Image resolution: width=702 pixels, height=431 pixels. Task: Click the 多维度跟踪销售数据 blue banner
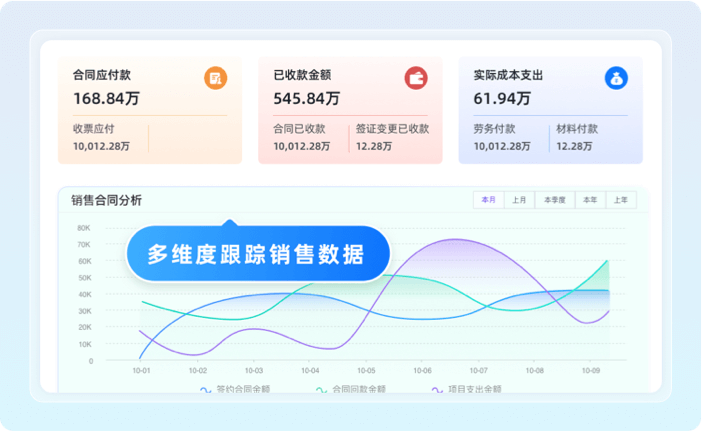pyautogui.click(x=256, y=254)
